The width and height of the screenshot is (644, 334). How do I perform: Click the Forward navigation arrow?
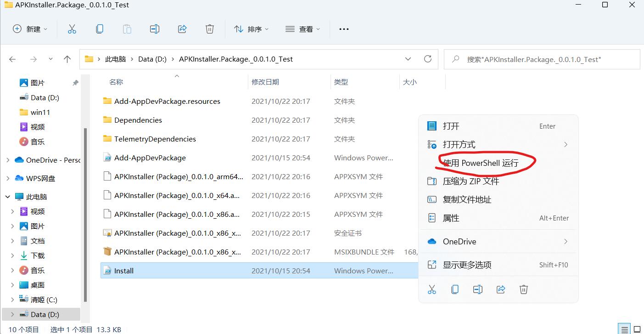33,59
